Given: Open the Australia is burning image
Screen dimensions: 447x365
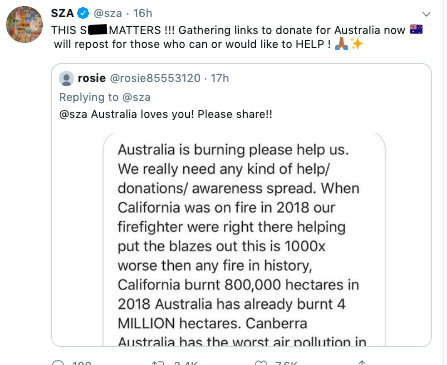Looking at the screenshot, I should (x=244, y=239).
